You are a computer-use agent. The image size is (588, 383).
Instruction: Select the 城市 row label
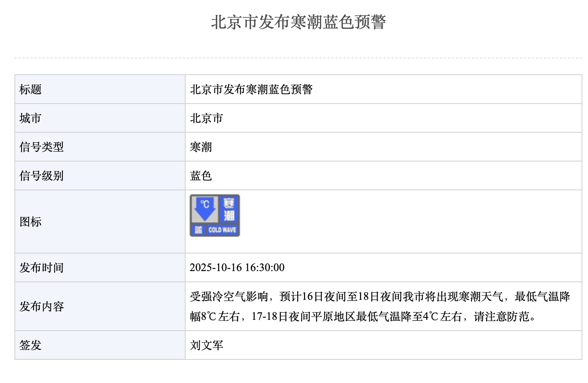(31, 118)
